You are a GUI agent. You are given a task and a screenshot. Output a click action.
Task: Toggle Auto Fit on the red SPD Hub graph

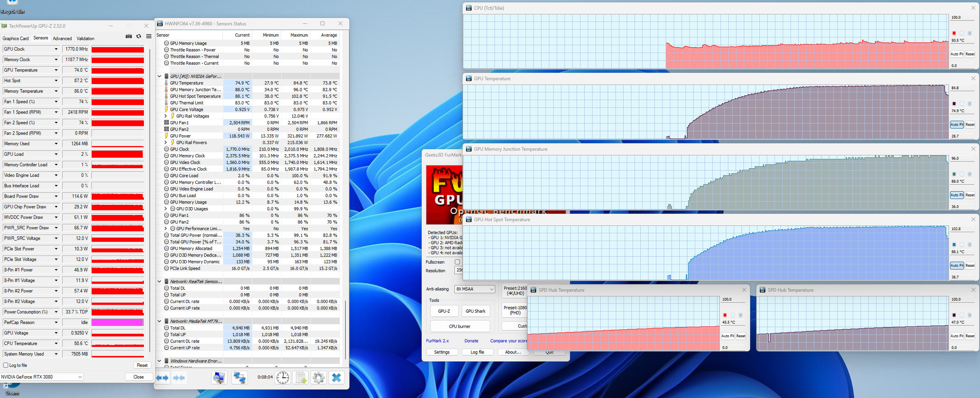(x=728, y=336)
